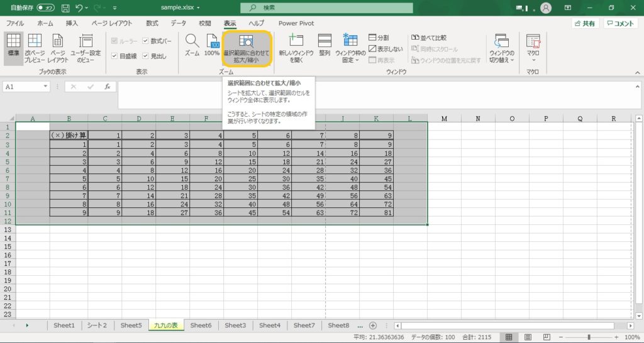Click the Share (共有) button

(x=585, y=23)
